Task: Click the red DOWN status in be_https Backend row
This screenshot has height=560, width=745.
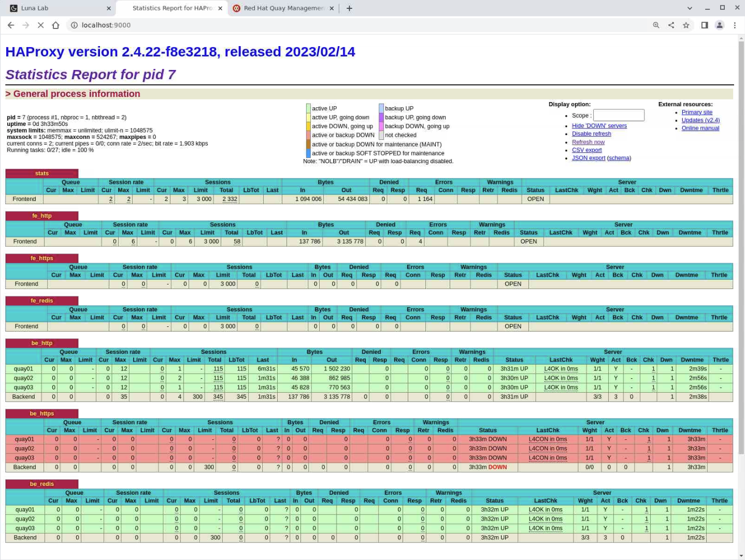Action: click(497, 467)
